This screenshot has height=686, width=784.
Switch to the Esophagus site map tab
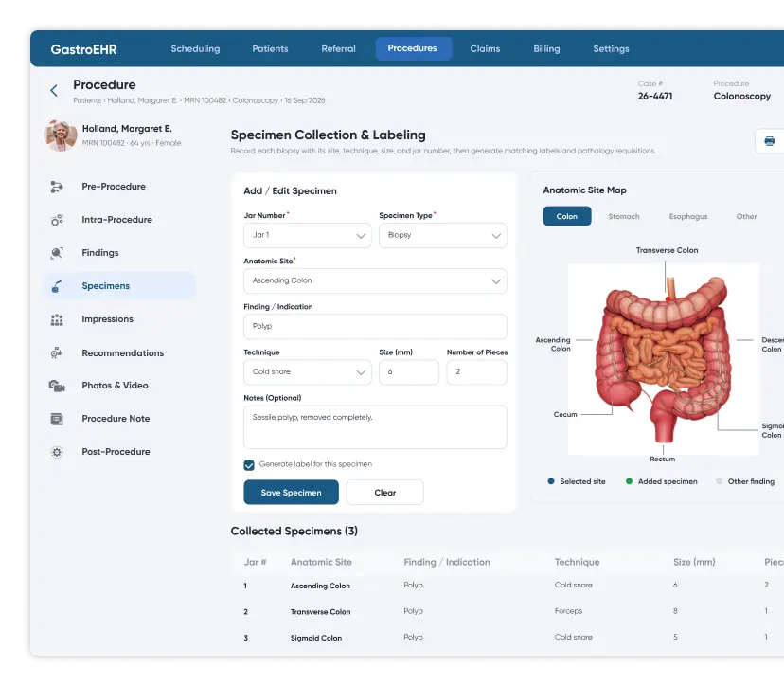(x=688, y=216)
